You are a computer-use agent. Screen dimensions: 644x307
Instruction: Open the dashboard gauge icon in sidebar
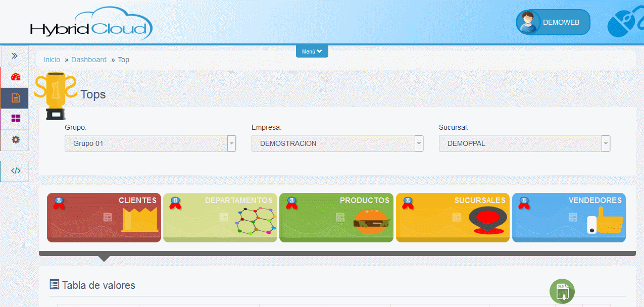pyautogui.click(x=16, y=77)
